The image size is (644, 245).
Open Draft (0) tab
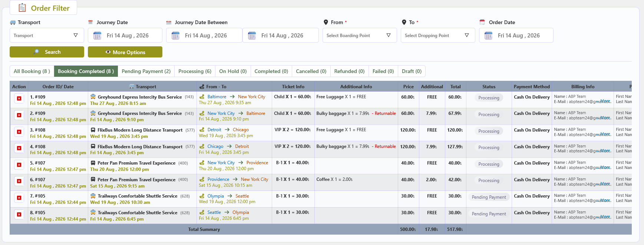pos(412,71)
